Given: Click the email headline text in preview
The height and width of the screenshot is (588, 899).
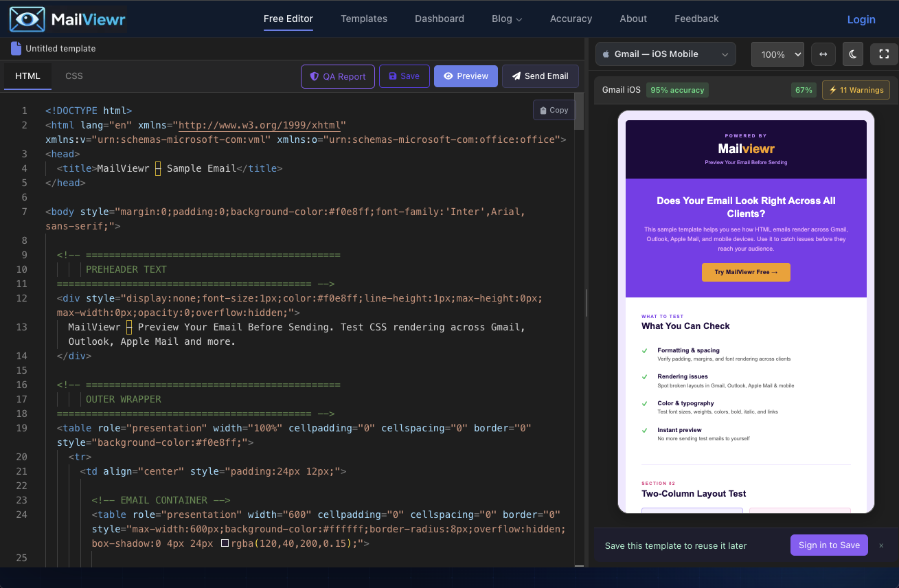Looking at the screenshot, I should (746, 207).
